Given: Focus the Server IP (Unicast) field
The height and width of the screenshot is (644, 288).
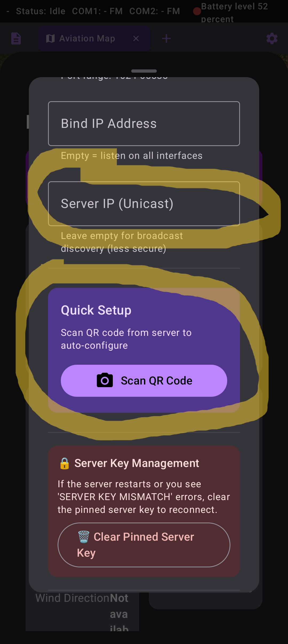Looking at the screenshot, I should [144, 203].
